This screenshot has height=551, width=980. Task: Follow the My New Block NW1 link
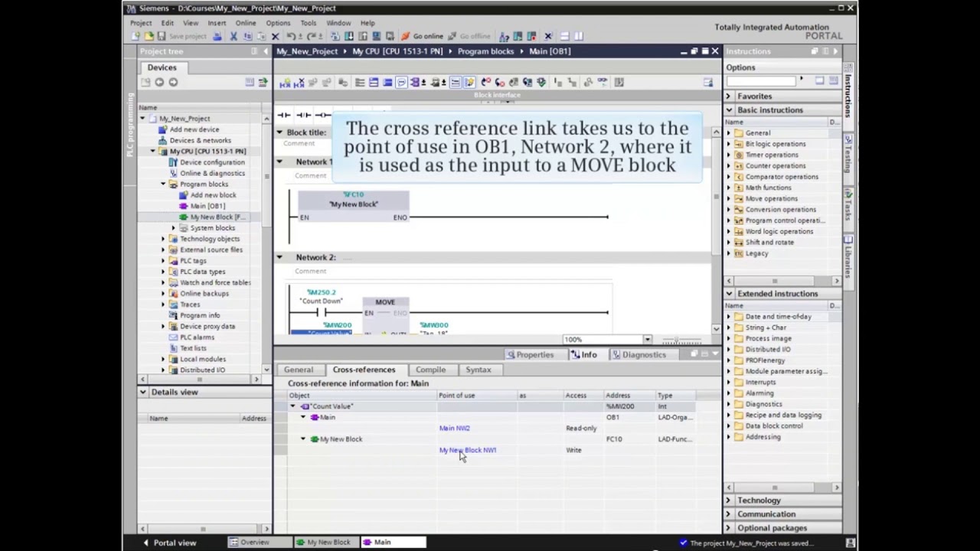pyautogui.click(x=468, y=451)
